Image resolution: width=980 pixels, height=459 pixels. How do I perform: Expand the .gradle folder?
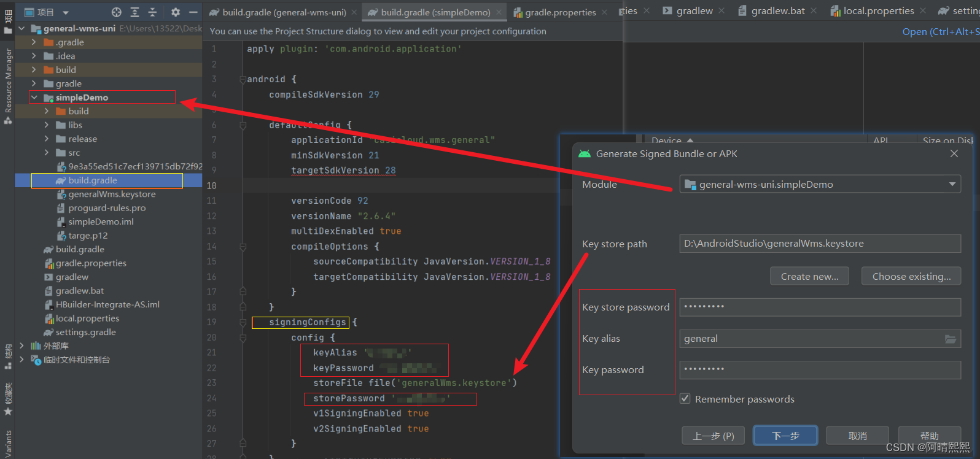coord(34,42)
